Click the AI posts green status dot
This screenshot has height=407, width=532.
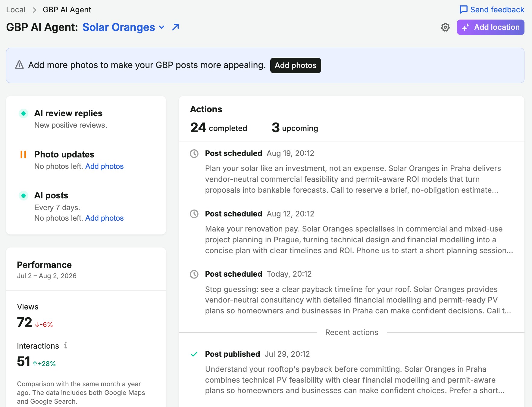[23, 196]
